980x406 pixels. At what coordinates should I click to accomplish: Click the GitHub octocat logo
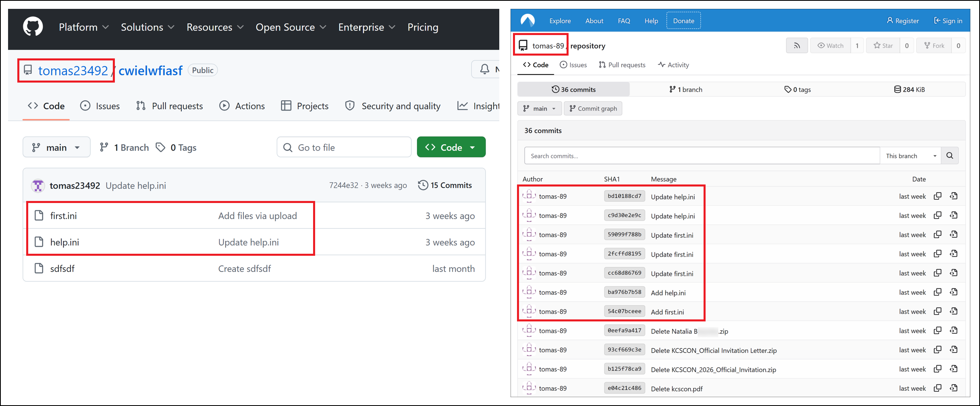coord(33,27)
